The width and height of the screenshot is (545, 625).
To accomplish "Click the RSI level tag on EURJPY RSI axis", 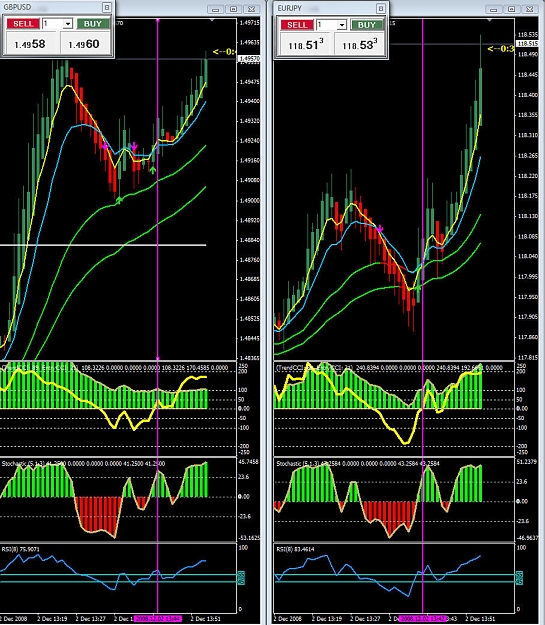I will click(x=519, y=578).
